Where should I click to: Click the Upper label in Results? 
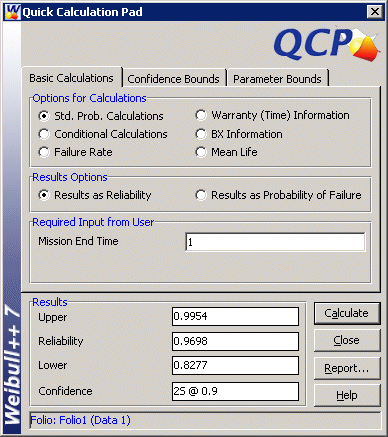tap(52, 317)
